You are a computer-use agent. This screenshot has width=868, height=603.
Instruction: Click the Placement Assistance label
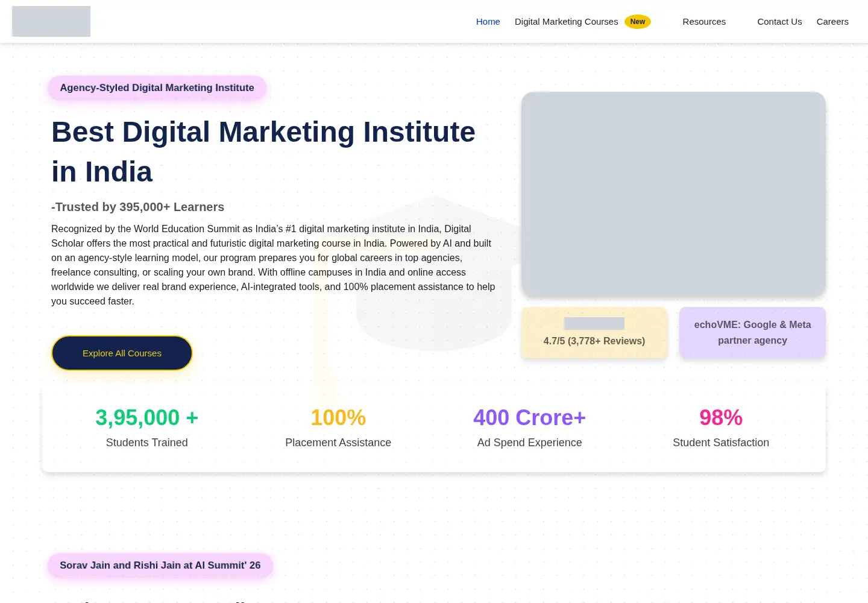pyautogui.click(x=338, y=443)
